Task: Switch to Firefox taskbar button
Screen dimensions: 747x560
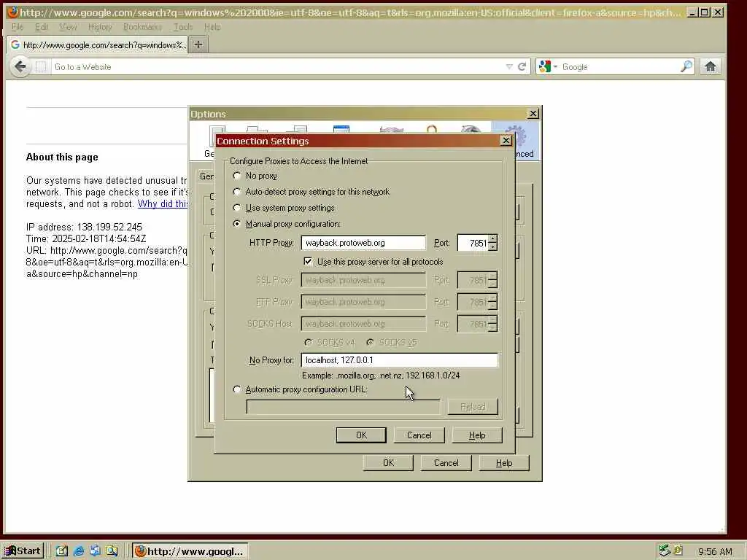Action: click(190, 551)
